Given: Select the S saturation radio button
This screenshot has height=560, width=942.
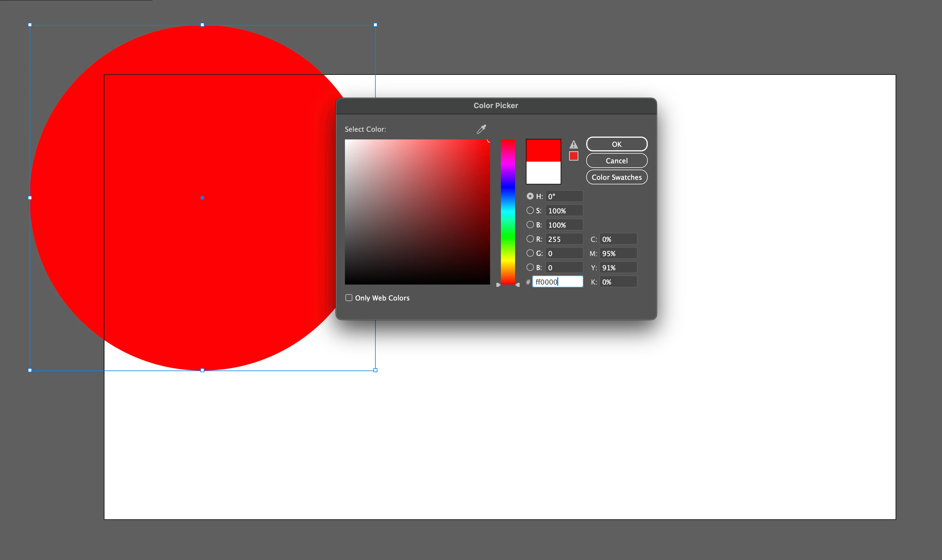Looking at the screenshot, I should [530, 210].
